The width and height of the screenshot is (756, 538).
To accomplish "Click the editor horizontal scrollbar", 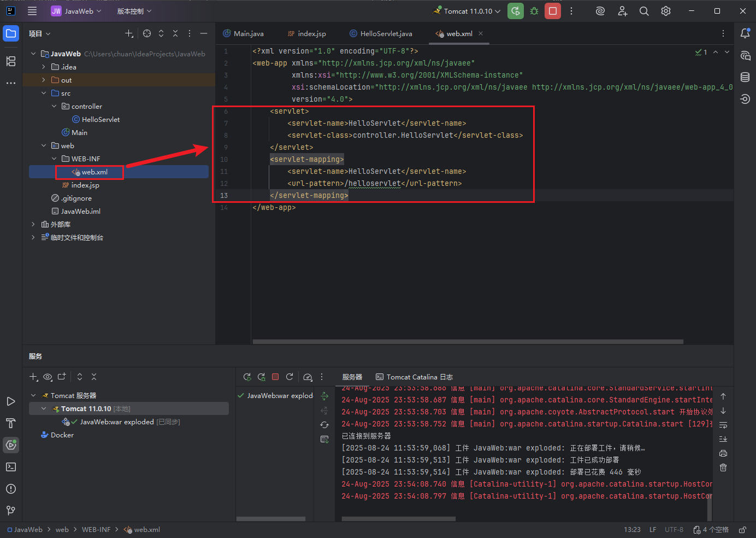I will pos(468,342).
